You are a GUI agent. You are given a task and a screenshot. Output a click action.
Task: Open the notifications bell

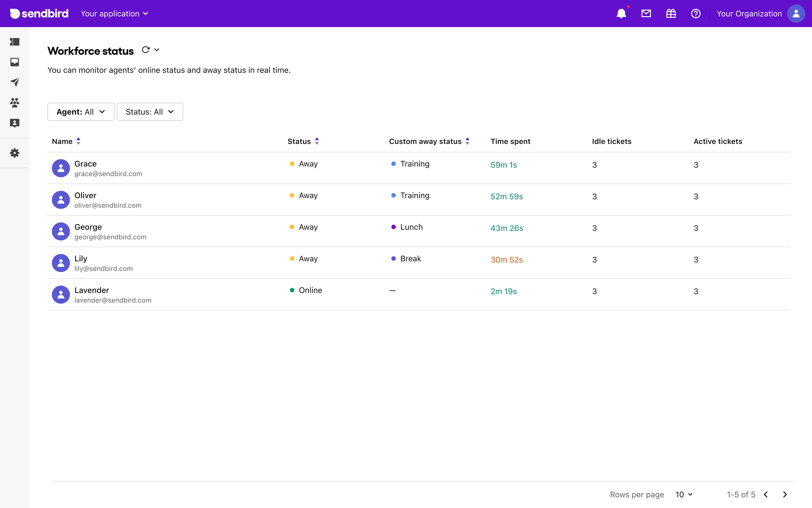[x=621, y=13]
